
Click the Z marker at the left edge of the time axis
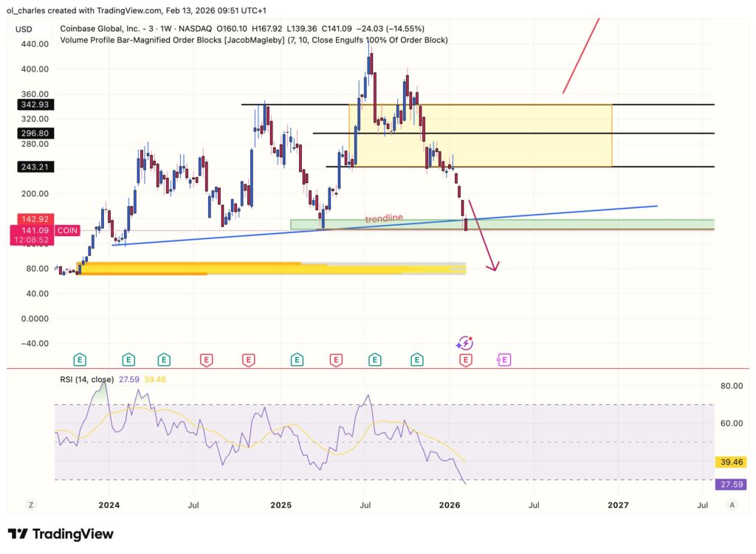(30, 505)
